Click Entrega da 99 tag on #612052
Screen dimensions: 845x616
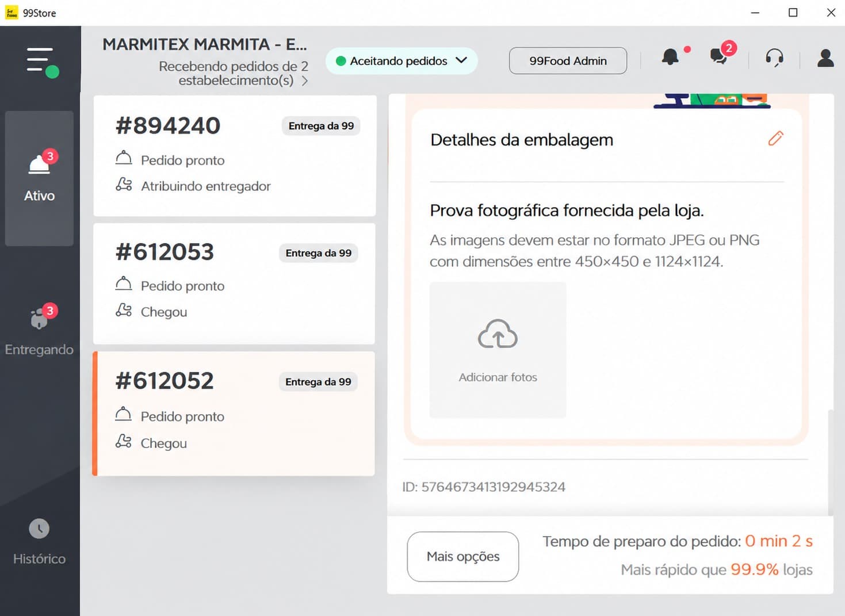(x=318, y=382)
